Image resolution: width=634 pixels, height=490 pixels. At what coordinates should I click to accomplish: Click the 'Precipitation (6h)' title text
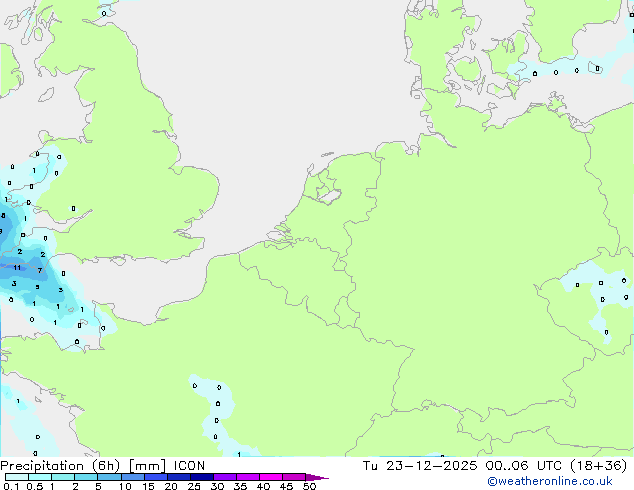[x=60, y=466]
